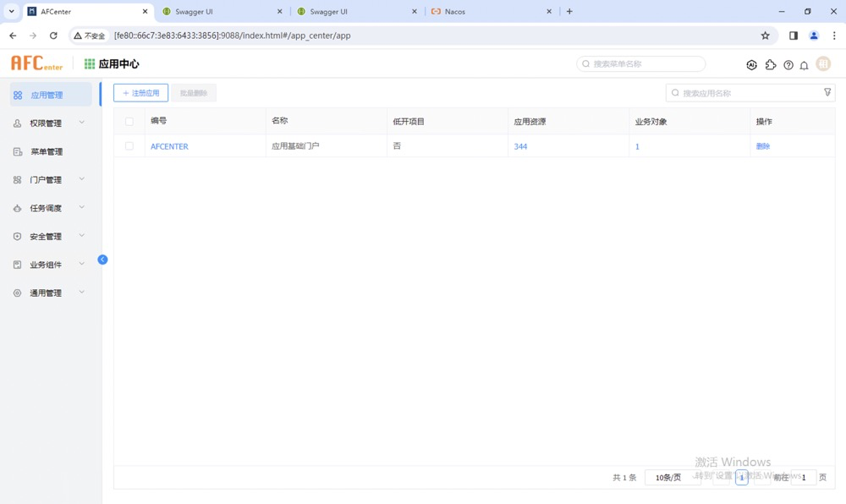
Task: Collapse sidebar with blue arrow button
Action: click(102, 260)
